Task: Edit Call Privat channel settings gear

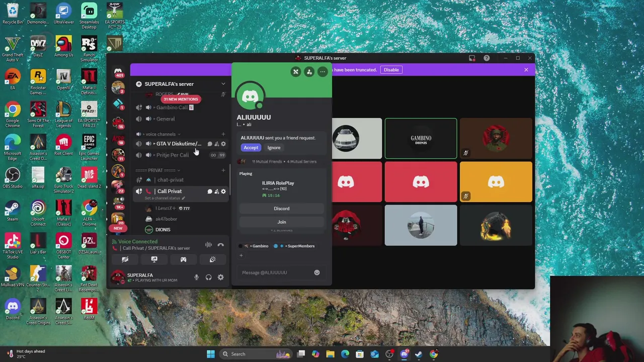Action: pos(223,192)
